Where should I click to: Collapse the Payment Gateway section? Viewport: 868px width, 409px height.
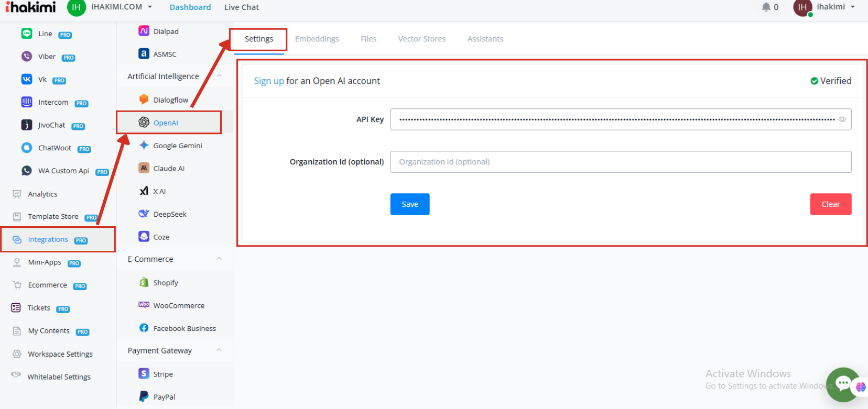coord(219,350)
